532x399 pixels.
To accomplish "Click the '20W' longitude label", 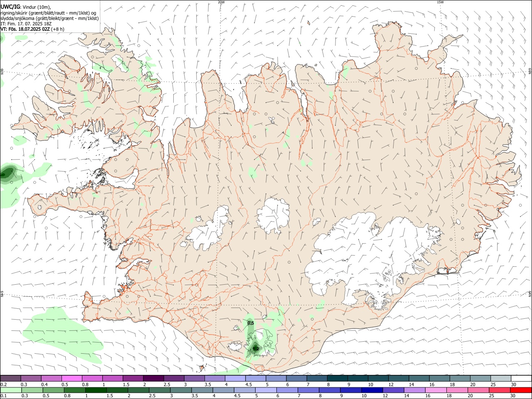I will pos(221,2).
